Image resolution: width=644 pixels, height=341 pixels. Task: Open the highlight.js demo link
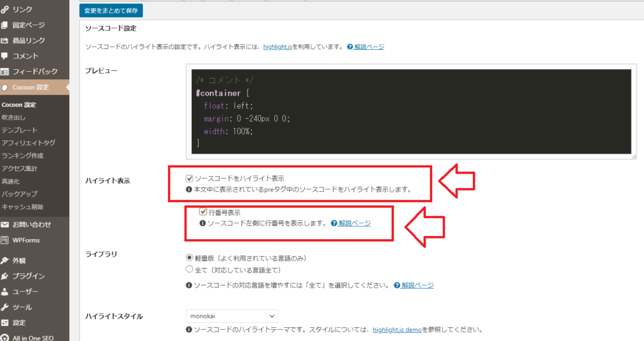(397, 330)
